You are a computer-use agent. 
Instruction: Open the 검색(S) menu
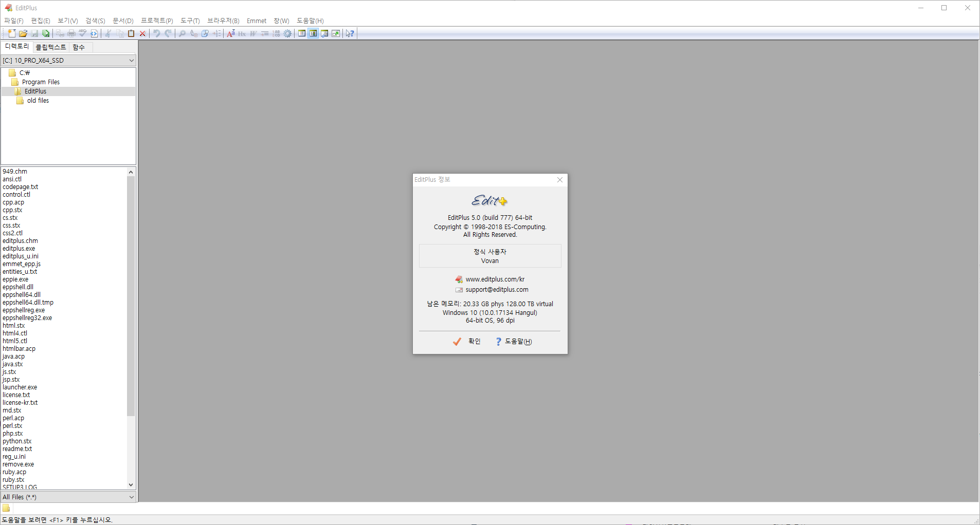(x=95, y=21)
